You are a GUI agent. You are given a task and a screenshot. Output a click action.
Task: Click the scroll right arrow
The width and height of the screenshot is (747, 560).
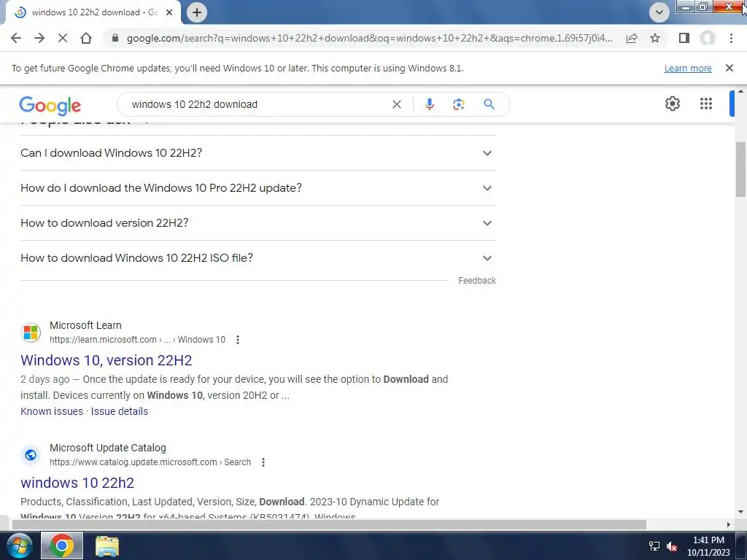coord(729,525)
